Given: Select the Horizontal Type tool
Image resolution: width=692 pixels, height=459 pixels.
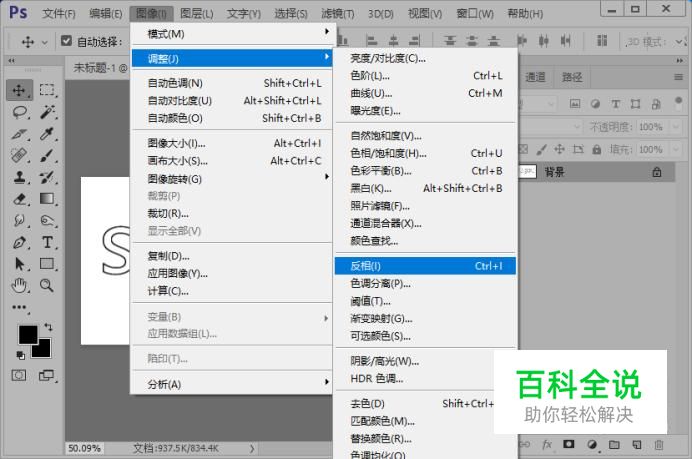Looking at the screenshot, I should [47, 242].
